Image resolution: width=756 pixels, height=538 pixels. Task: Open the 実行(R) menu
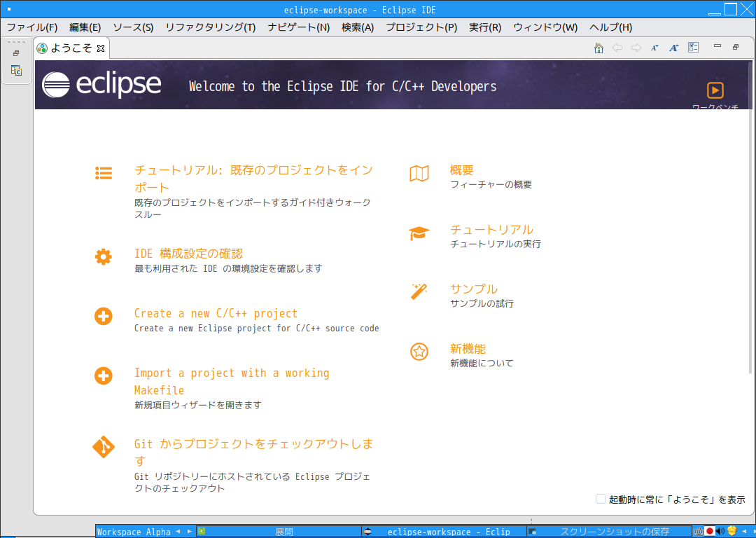pyautogui.click(x=485, y=27)
